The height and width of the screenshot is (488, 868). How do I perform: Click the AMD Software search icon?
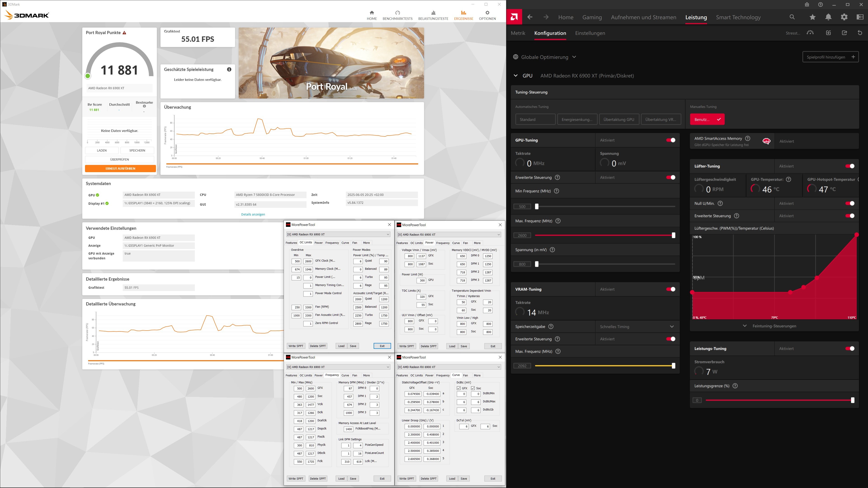coord(792,17)
